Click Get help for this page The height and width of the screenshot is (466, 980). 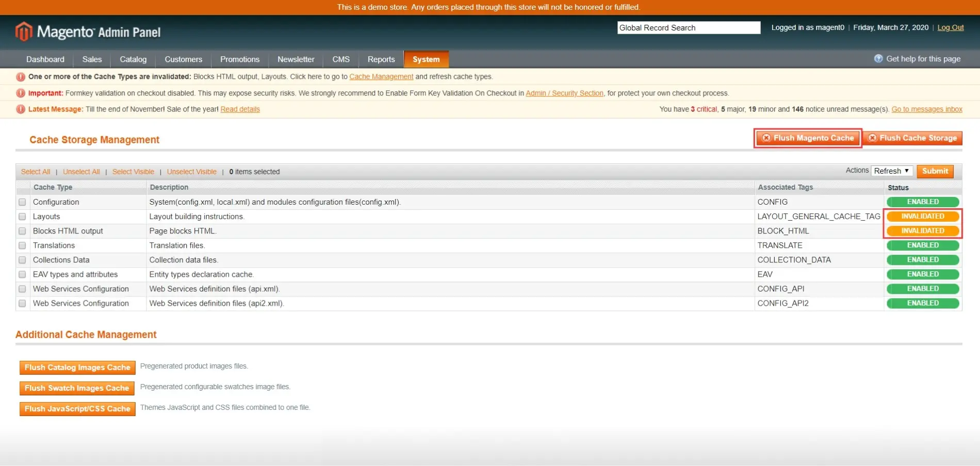coord(923,59)
